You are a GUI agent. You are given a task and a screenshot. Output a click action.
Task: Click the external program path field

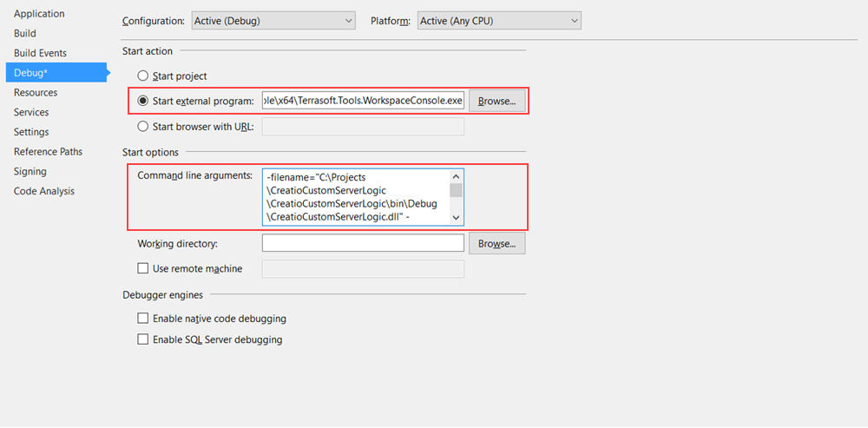pos(363,102)
